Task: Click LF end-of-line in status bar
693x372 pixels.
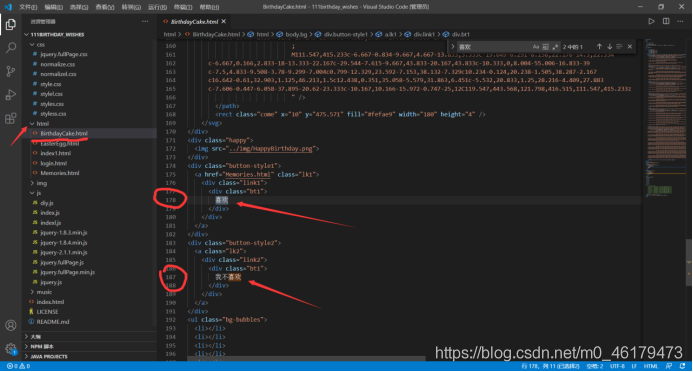Action: coord(634,366)
